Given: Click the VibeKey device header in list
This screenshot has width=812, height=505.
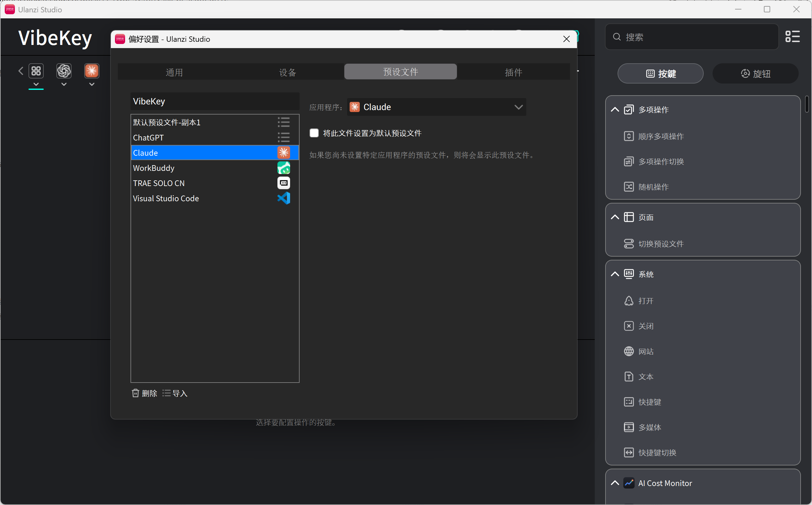Looking at the screenshot, I should pos(215,101).
